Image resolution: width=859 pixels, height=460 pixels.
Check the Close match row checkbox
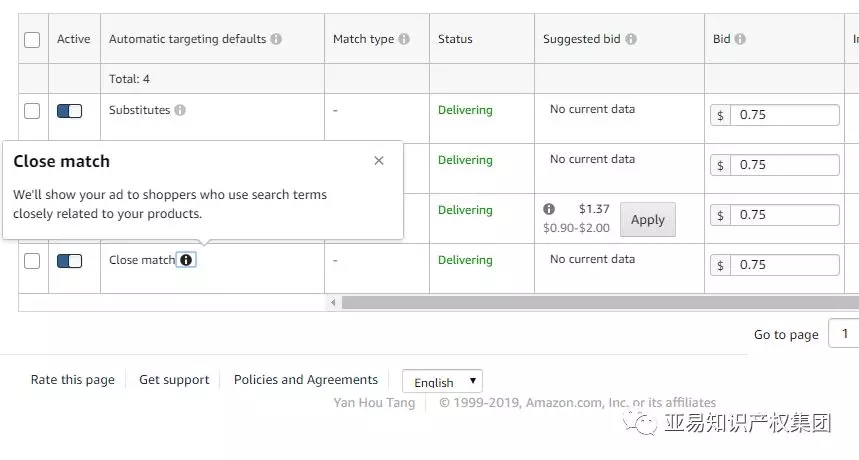pyautogui.click(x=32, y=261)
